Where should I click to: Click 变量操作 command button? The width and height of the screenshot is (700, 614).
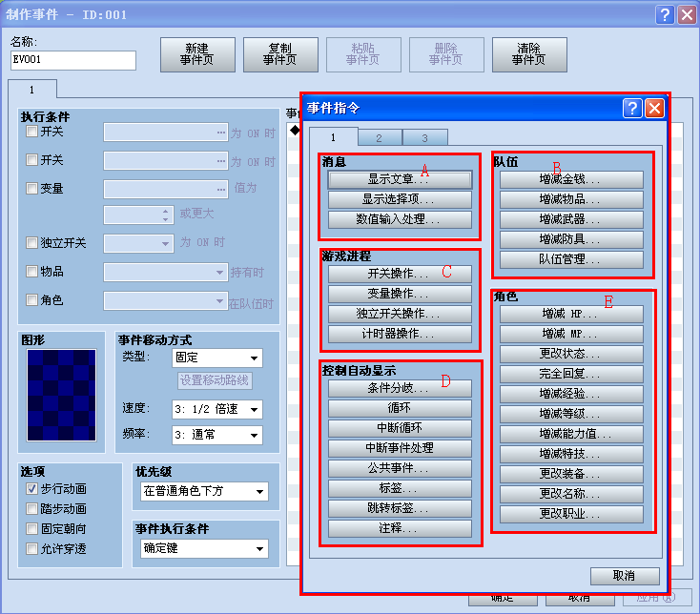[x=400, y=294]
